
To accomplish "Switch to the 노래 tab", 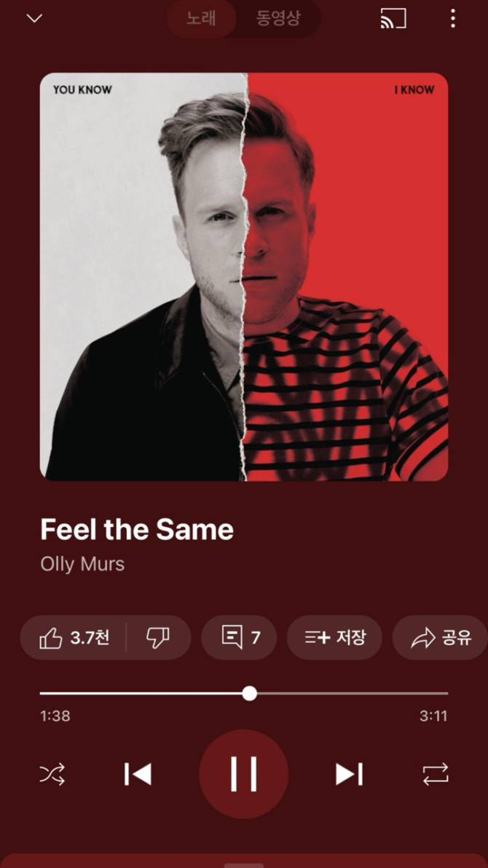I will tap(202, 18).
